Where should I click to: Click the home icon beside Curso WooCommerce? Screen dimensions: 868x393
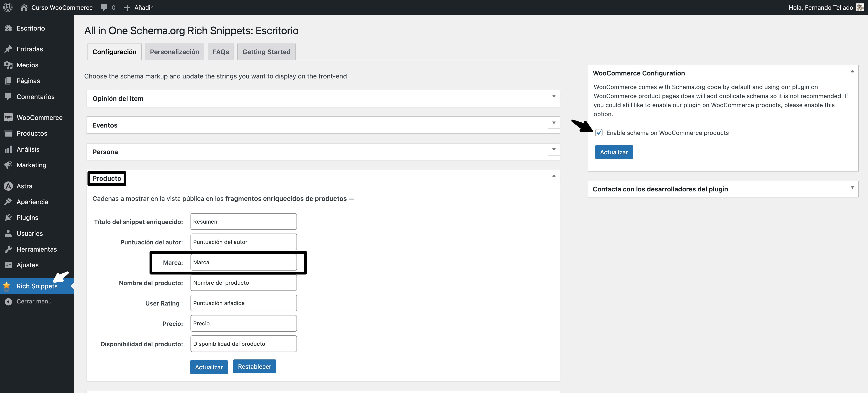click(24, 7)
